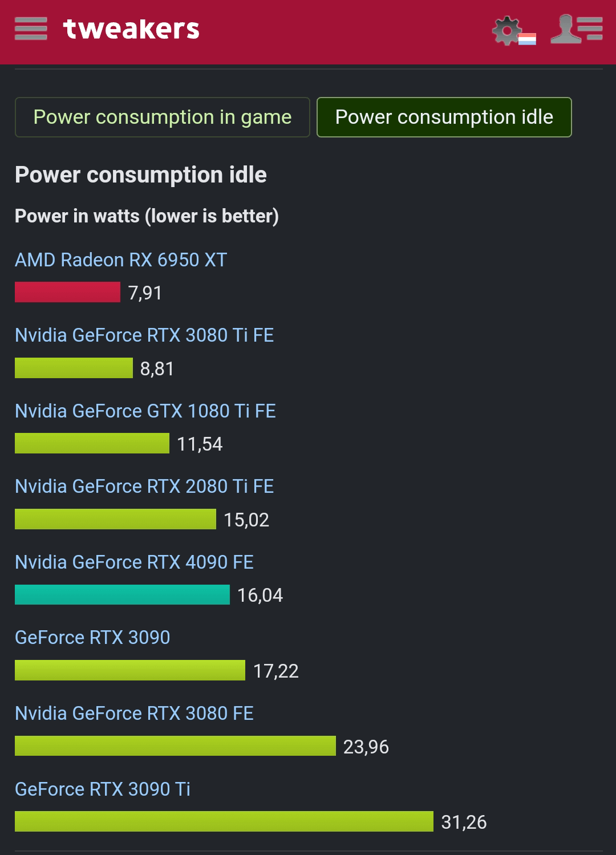
Task: Click the red RX 6950 XT bar
Action: click(67, 292)
